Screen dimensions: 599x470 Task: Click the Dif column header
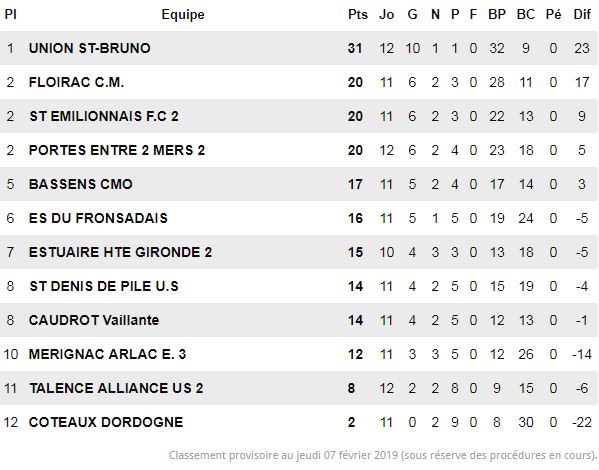[582, 15]
